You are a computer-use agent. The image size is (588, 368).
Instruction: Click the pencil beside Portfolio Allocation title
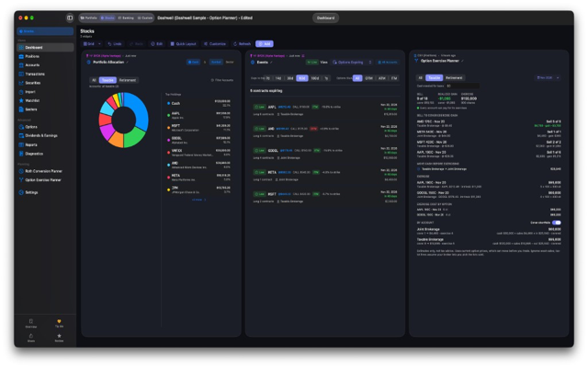coord(128,62)
